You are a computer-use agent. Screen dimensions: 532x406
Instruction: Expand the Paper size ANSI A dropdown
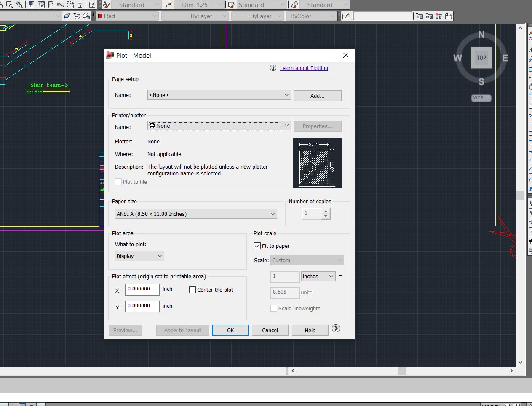click(196, 214)
